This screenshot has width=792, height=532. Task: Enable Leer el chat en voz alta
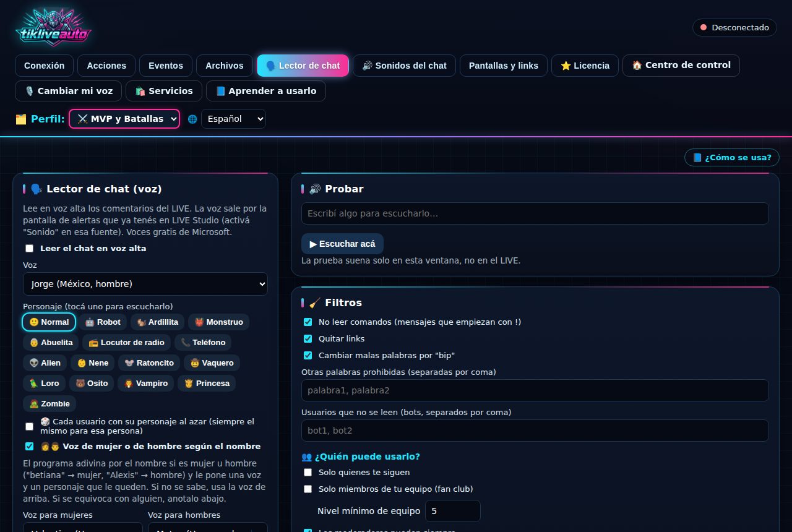click(x=29, y=248)
